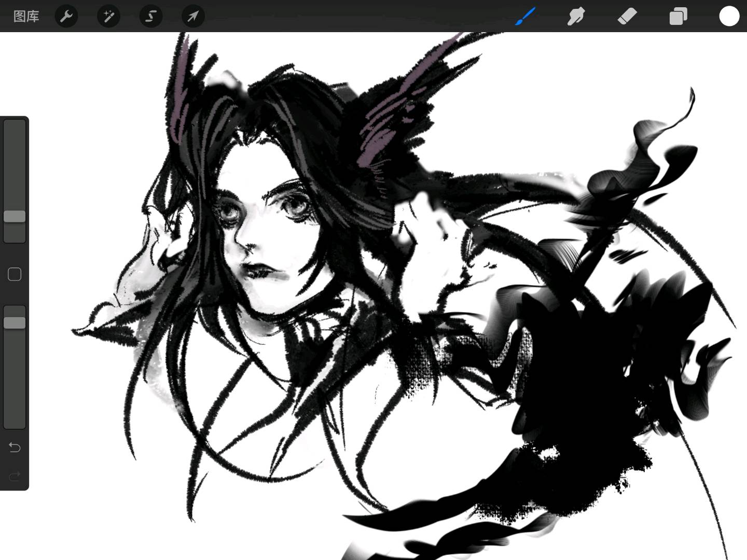Viewport: 747px width, 560px height.
Task: Open the Adjustments magic wand menu
Action: [108, 17]
